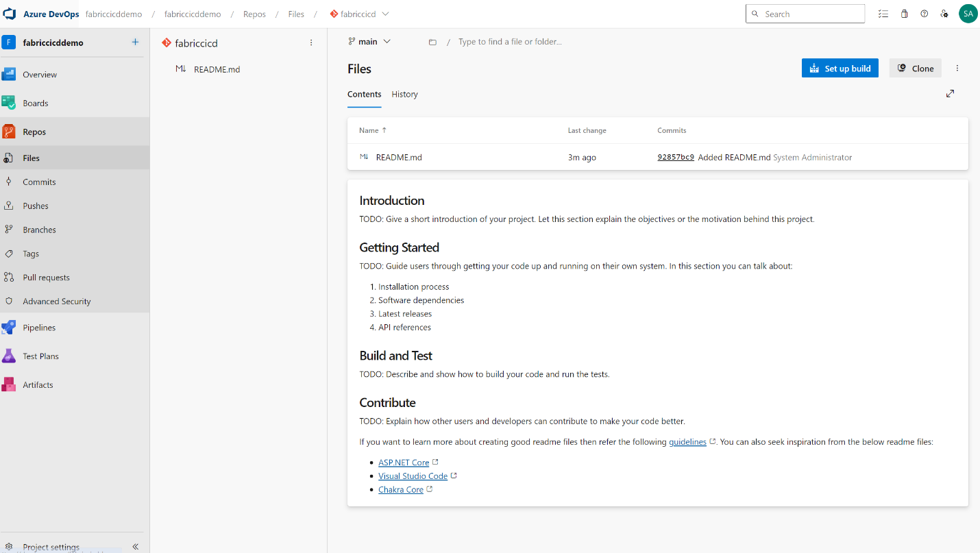
Task: Open Tags under Repos
Action: click(x=75, y=254)
